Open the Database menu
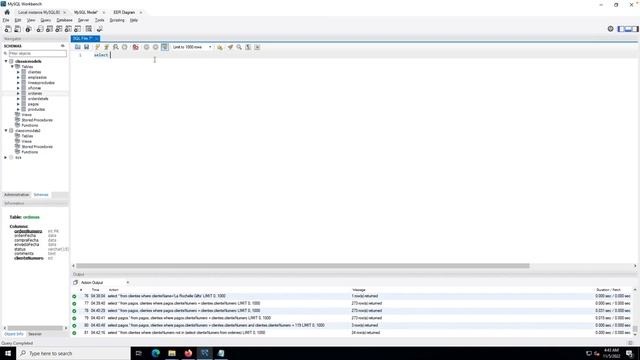The height and width of the screenshot is (360, 640). (64, 20)
